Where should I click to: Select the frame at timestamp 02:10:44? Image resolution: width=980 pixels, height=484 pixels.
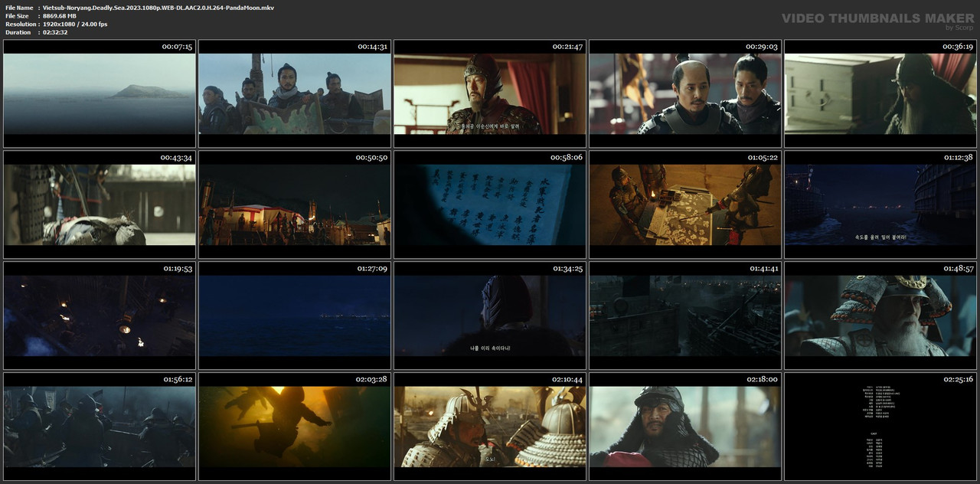tap(490, 427)
